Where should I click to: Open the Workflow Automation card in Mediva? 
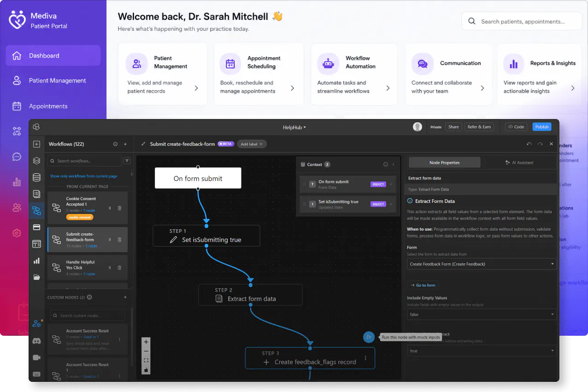(353, 74)
